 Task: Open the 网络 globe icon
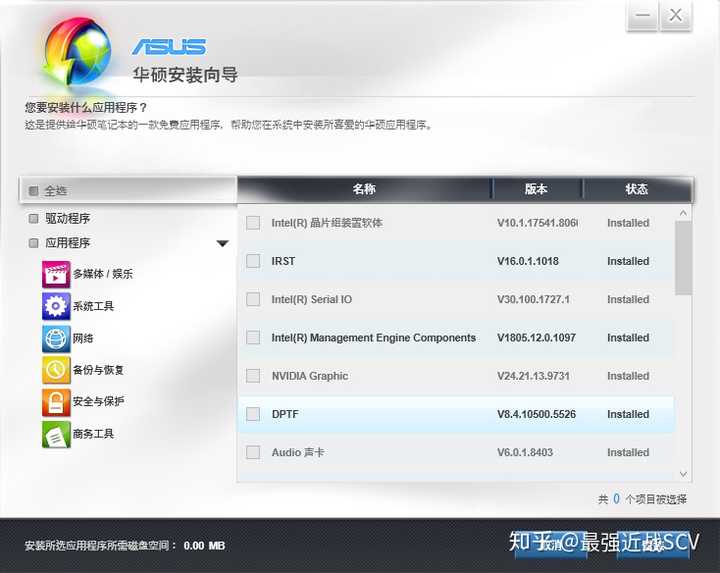(x=56, y=338)
